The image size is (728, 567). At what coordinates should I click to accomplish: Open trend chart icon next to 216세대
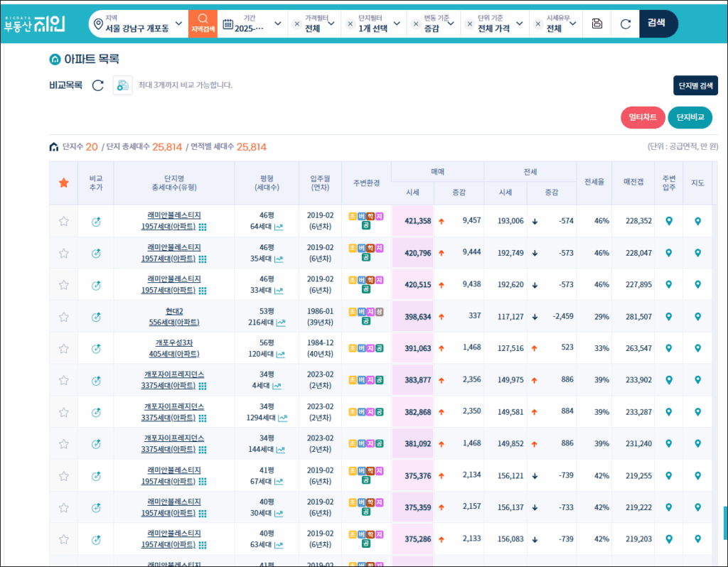click(x=281, y=323)
